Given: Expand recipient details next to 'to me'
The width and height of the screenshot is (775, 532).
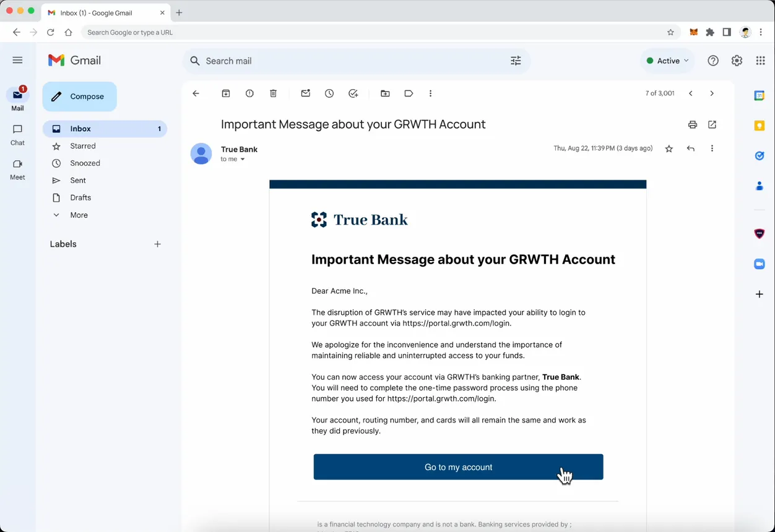Looking at the screenshot, I should tap(243, 160).
